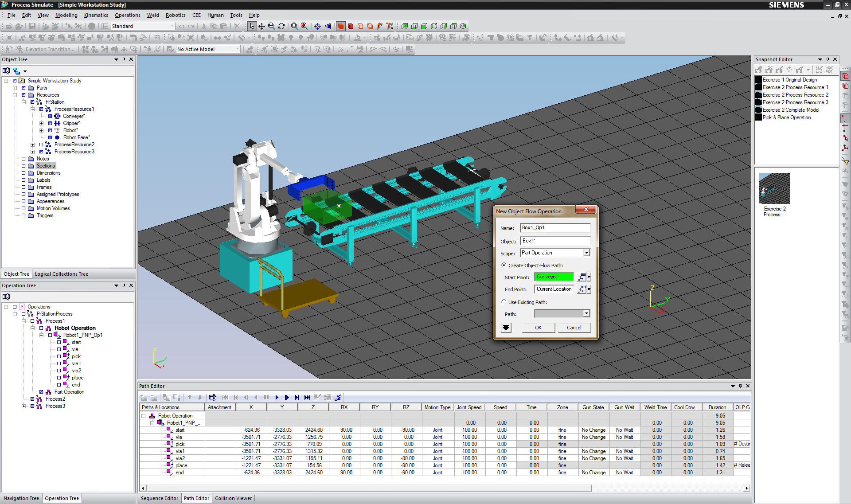Expand Process3 in Operation Tree
This screenshot has height=504, width=851.
[24, 406]
